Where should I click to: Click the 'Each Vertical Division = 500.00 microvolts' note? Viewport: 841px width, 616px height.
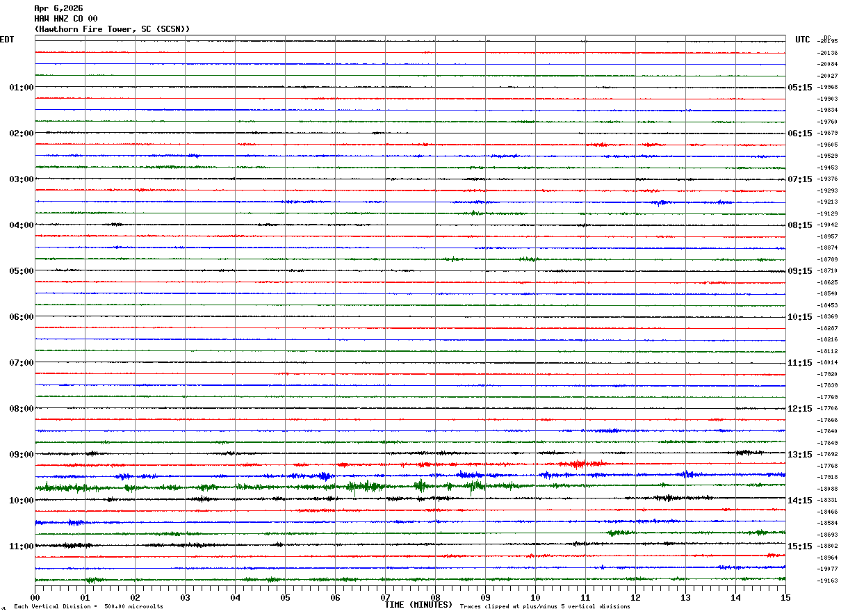click(x=88, y=606)
